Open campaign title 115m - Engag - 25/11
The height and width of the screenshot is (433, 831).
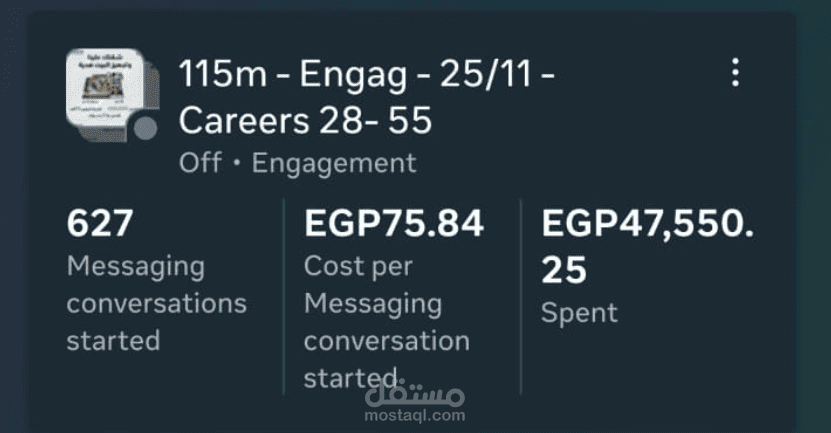tap(367, 73)
